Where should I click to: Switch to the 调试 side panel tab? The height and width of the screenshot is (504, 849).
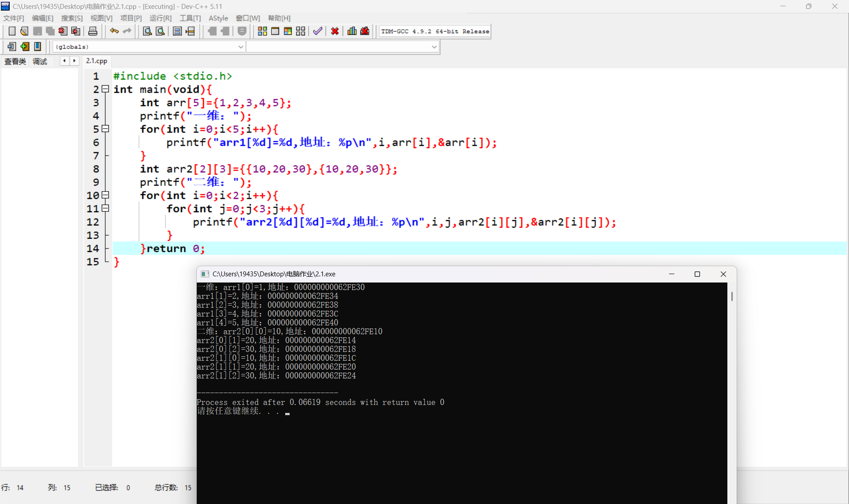40,61
